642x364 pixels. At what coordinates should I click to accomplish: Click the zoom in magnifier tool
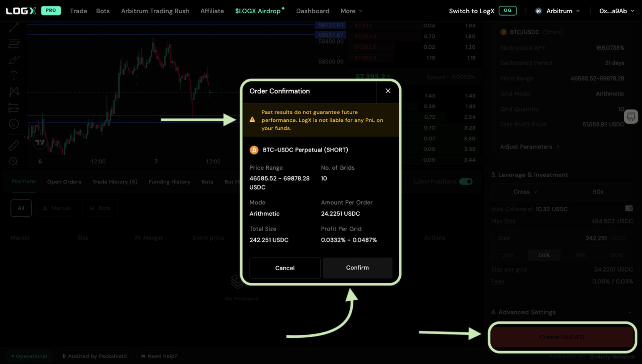(13, 161)
